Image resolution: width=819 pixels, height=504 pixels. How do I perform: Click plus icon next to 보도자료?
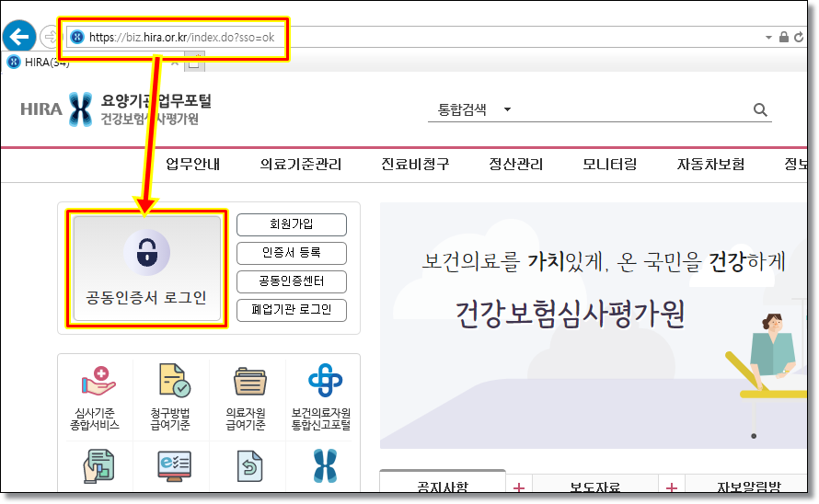[x=671, y=487]
